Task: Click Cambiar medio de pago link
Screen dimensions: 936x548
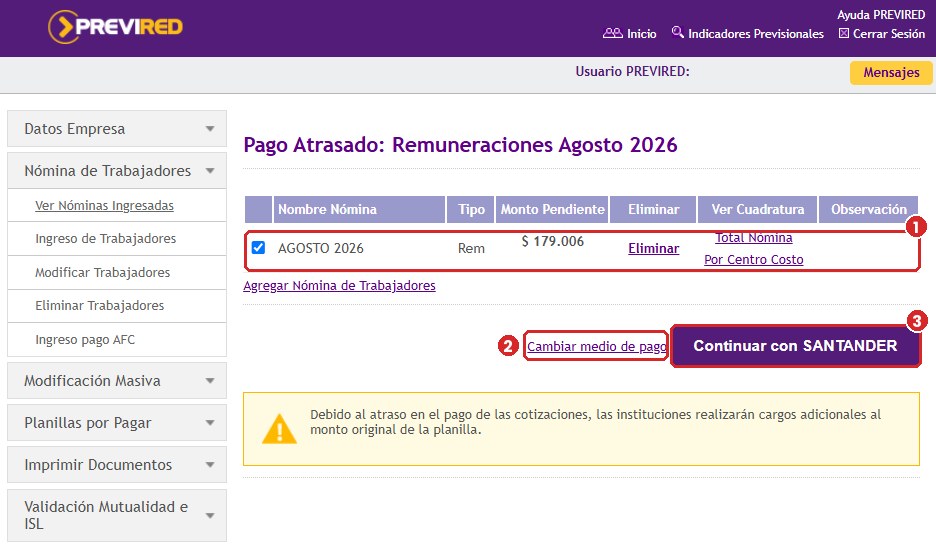Action: click(x=596, y=346)
